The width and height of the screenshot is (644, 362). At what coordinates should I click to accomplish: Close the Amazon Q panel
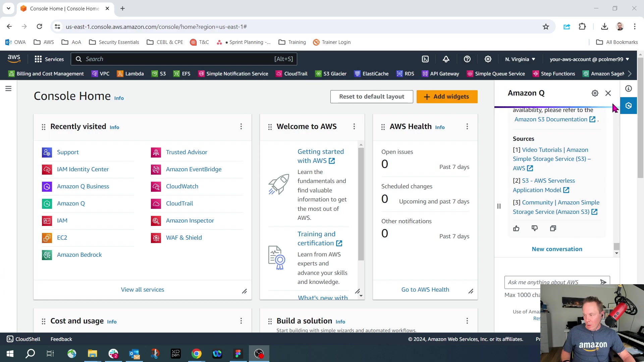click(608, 93)
